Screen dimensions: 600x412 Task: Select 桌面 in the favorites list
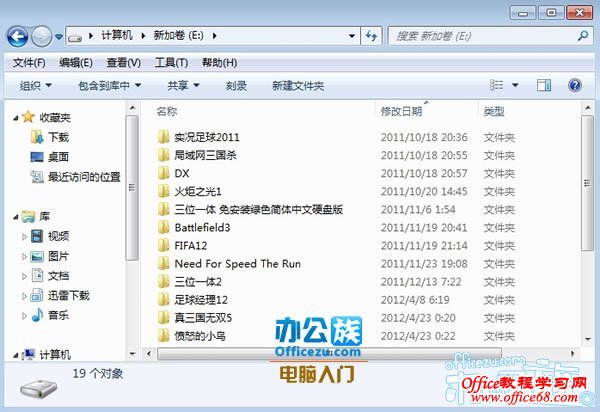[50, 157]
